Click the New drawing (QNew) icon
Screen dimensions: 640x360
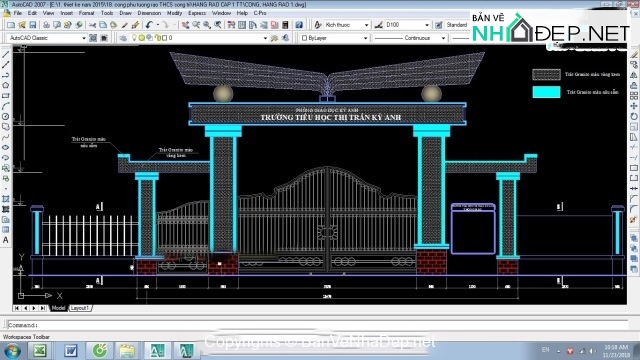coord(11,25)
